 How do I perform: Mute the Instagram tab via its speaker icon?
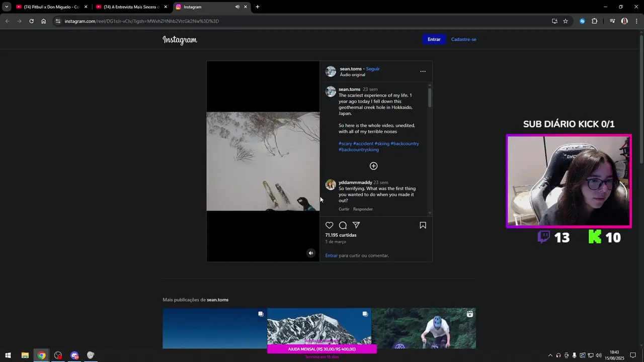(237, 7)
